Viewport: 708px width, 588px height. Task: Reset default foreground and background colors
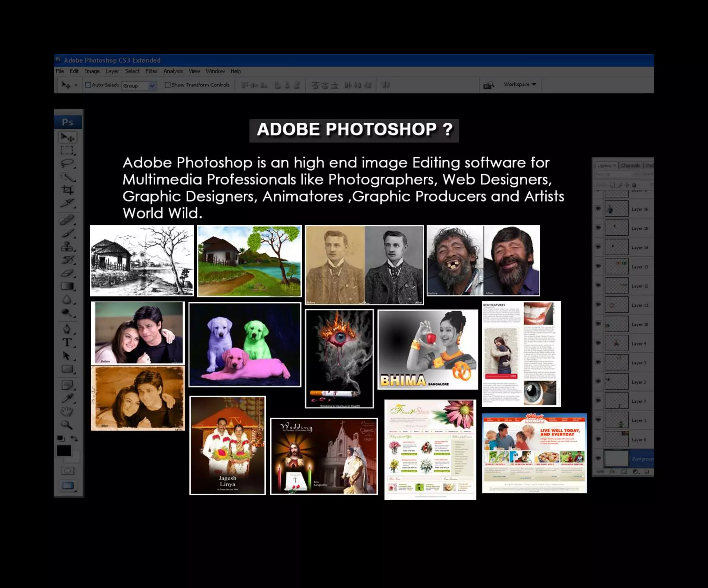click(x=61, y=438)
